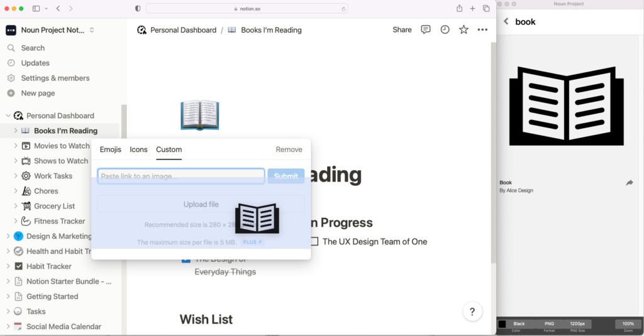
Task: Open Safari's share icon in the toolbar
Action: pyautogui.click(x=459, y=8)
